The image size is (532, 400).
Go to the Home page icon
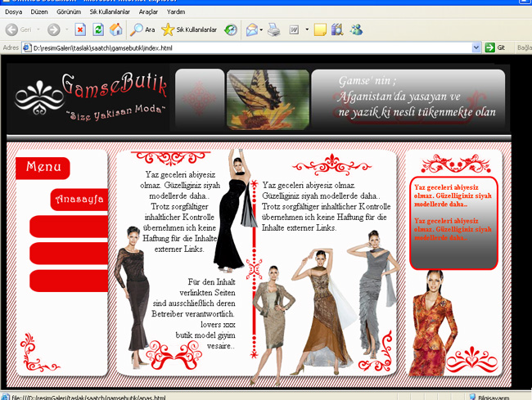pos(116,29)
